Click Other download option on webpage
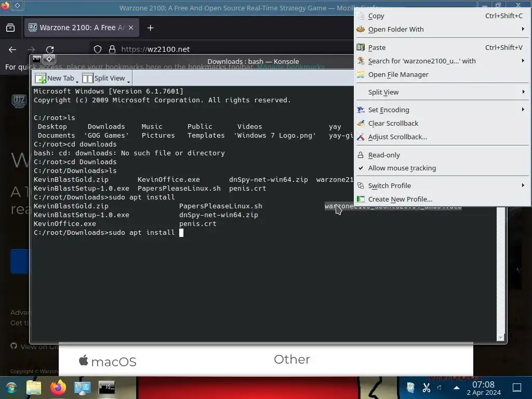 (x=292, y=360)
